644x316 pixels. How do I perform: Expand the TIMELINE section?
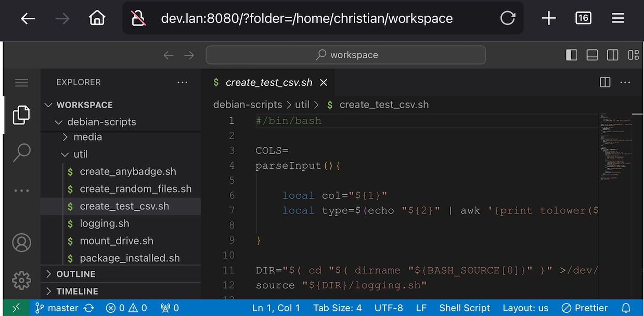tap(121, 291)
